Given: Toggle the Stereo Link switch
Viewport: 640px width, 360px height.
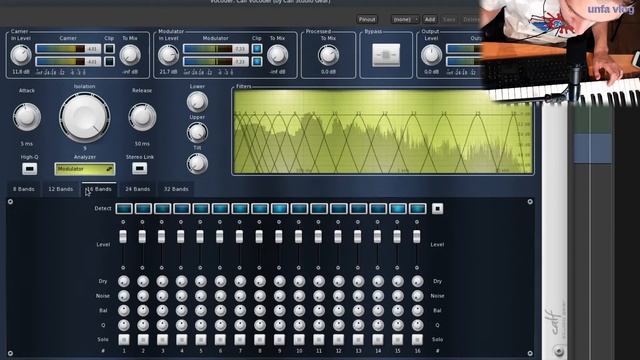Looking at the screenshot, I should (140, 168).
